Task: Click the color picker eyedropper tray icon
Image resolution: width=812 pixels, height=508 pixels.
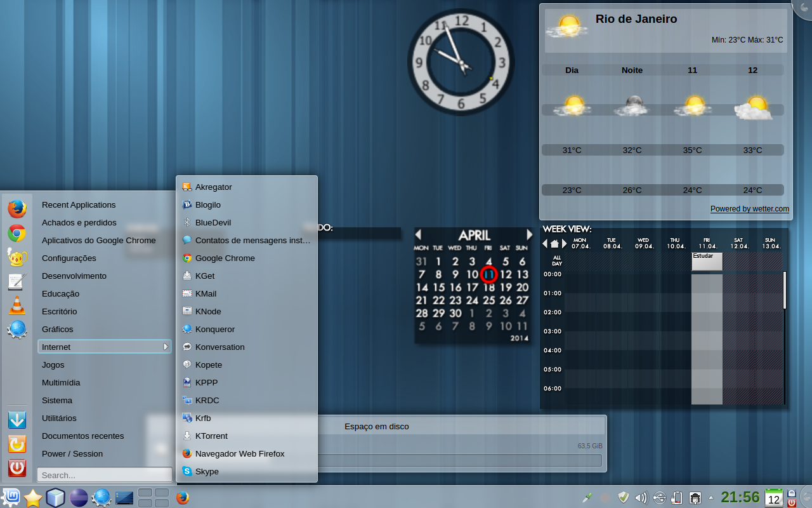Action: [588, 498]
